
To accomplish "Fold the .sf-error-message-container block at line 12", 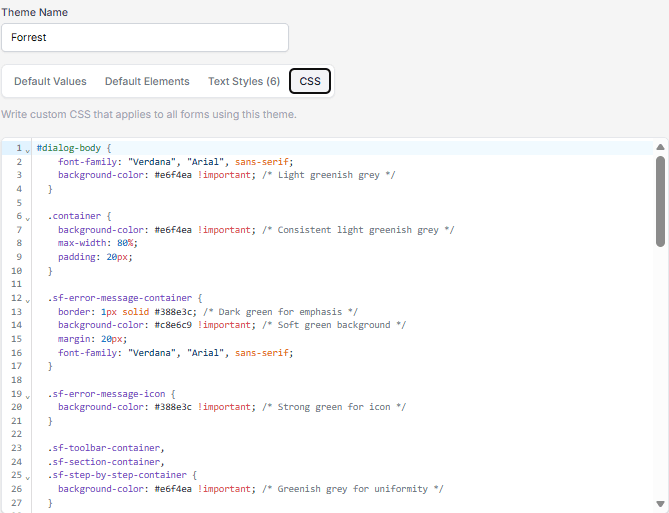I will [x=28, y=300].
